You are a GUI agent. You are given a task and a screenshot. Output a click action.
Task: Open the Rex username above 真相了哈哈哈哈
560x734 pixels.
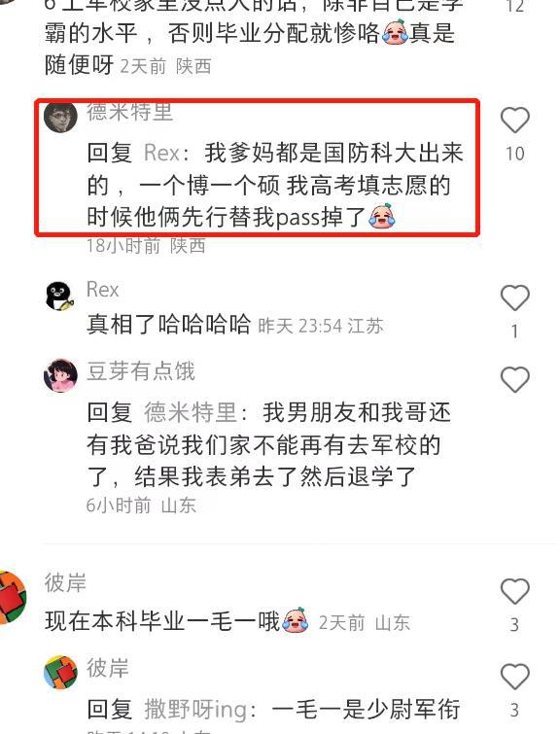pos(102,290)
